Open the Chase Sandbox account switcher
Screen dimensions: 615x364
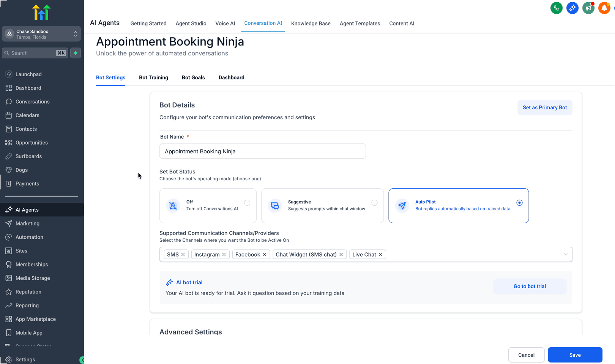[x=42, y=34]
